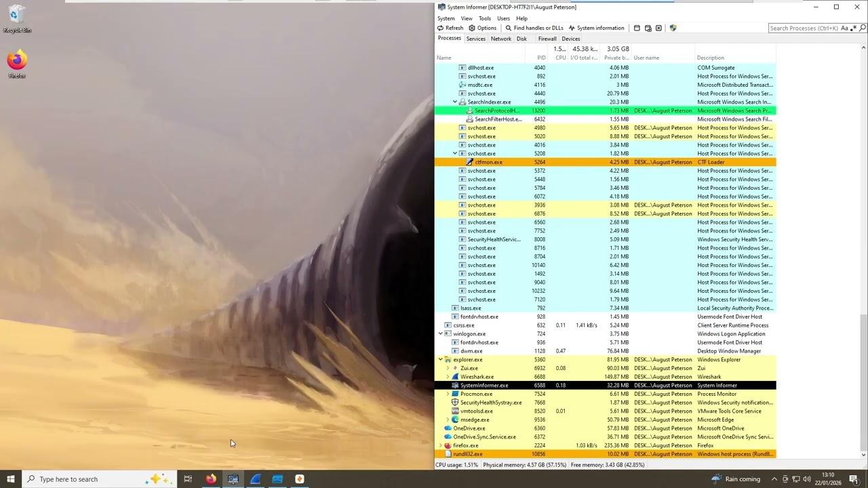Click the Wireshark.exe process icon
This screenshot has height=488, width=868.
[455, 377]
